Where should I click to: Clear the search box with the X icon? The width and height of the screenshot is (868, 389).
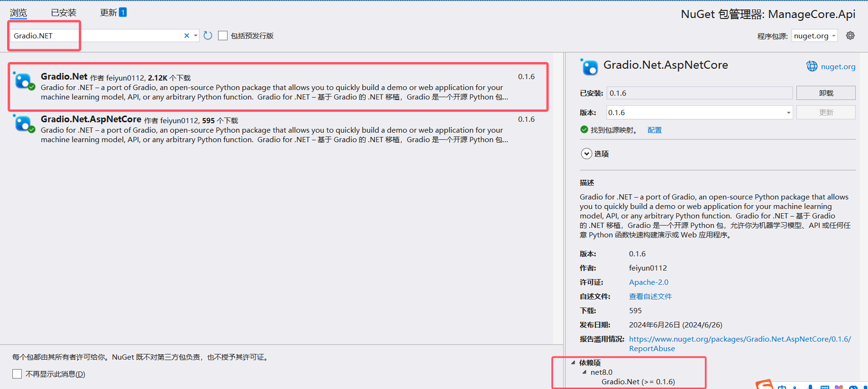tap(187, 36)
